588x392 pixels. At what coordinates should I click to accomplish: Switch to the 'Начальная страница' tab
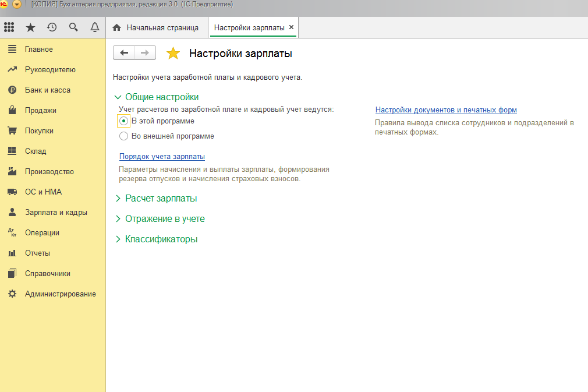tap(156, 28)
